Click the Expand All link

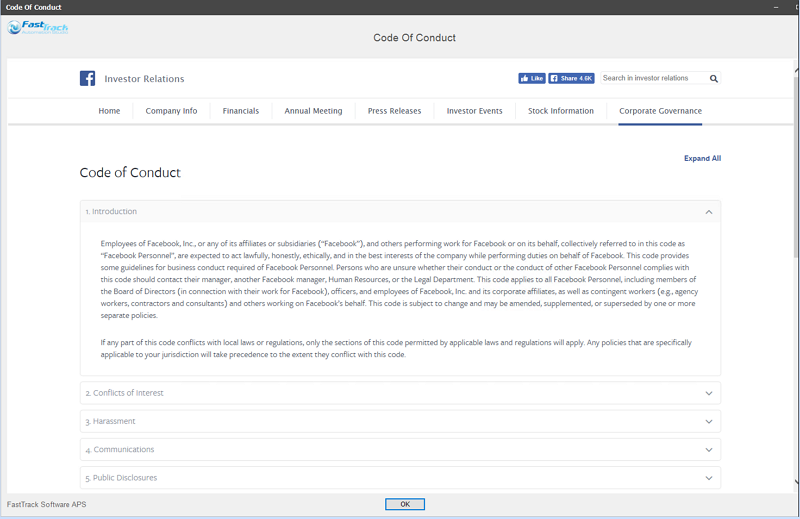(x=702, y=158)
